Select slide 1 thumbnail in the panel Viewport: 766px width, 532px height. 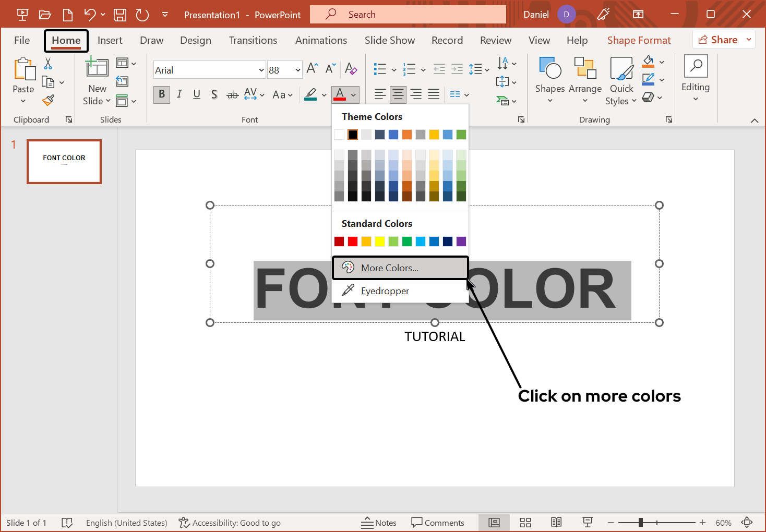64,162
